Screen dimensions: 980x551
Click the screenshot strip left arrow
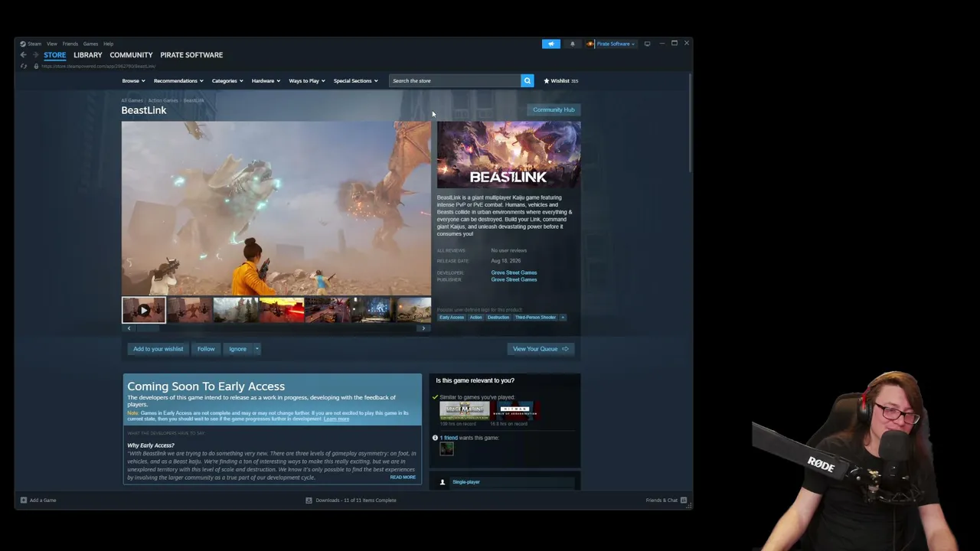coord(129,328)
